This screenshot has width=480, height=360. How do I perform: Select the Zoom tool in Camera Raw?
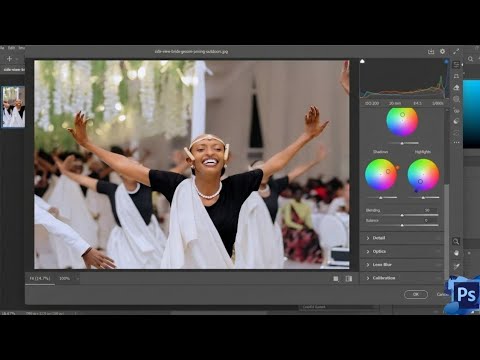pos(456,241)
